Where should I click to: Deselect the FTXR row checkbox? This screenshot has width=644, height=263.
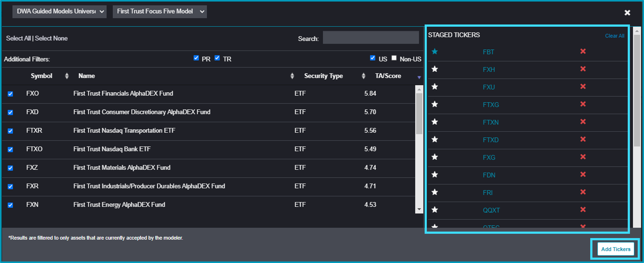10,131
